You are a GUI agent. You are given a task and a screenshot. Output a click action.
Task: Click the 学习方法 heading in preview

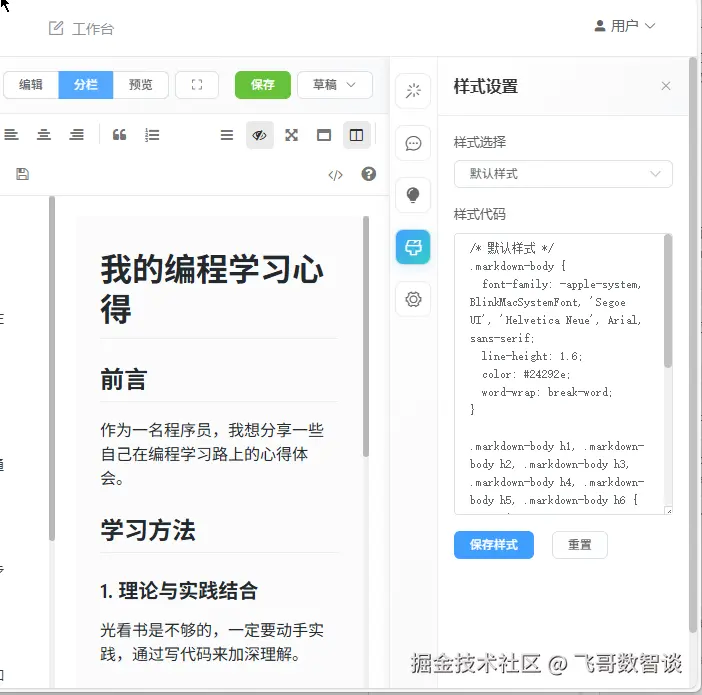point(148,530)
